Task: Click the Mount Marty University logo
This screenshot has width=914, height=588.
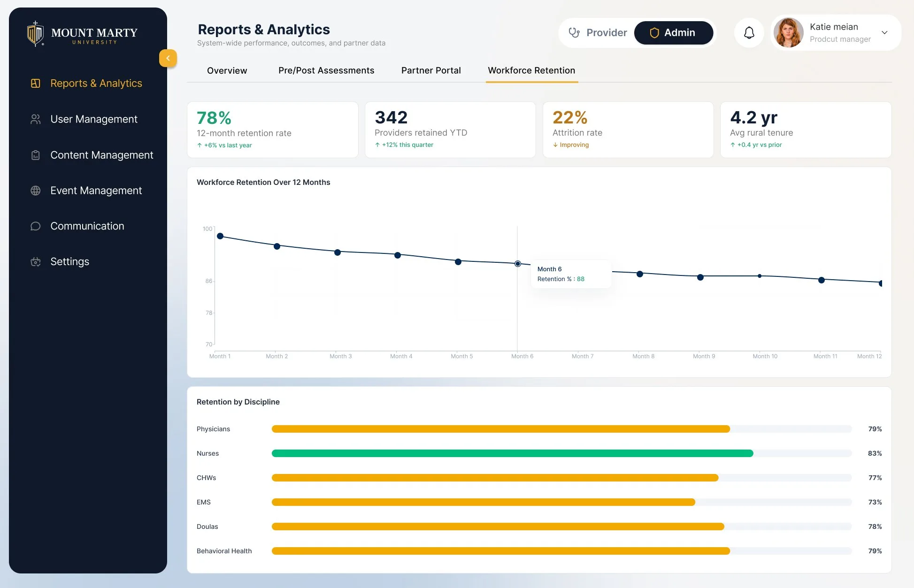Action: pyautogui.click(x=82, y=34)
